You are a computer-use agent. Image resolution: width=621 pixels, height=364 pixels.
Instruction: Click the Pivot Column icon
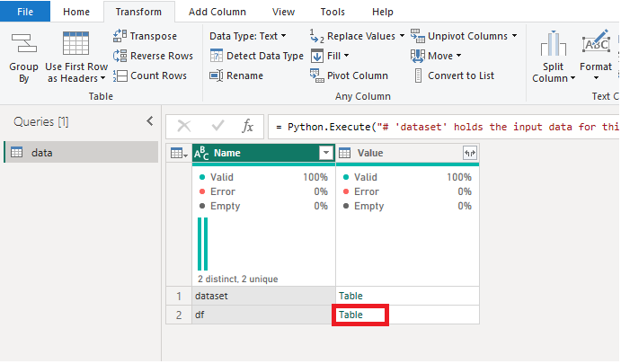tap(315, 75)
